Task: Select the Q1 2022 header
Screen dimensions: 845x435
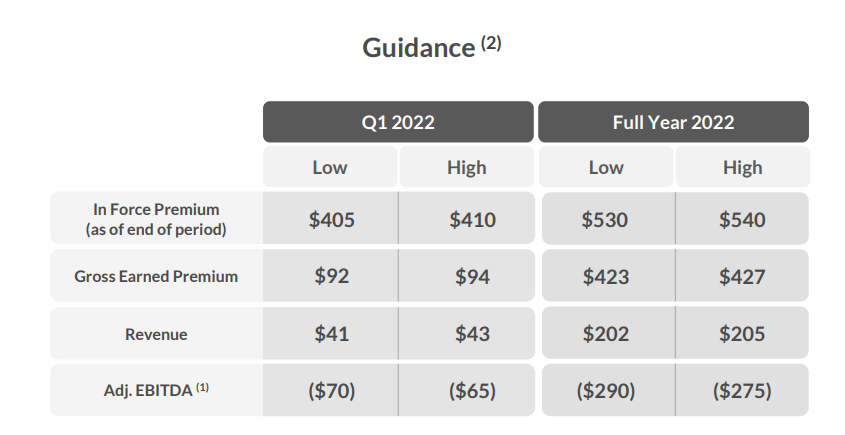Action: click(398, 122)
